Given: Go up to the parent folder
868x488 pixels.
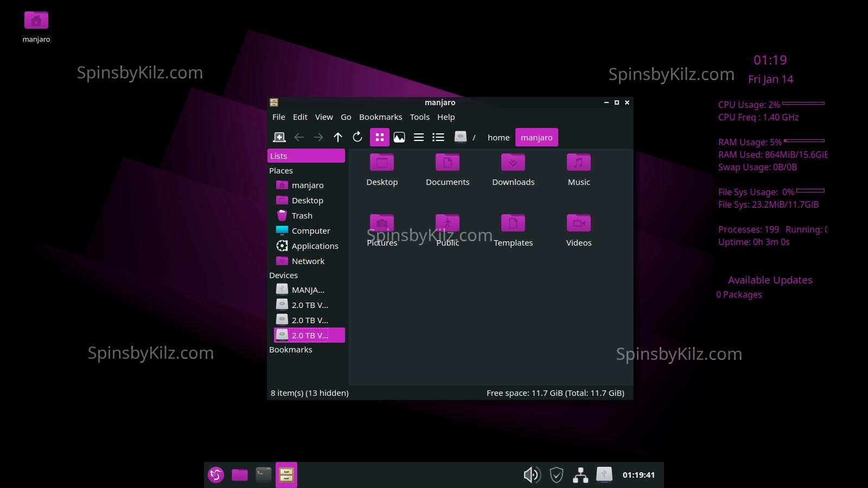Looking at the screenshot, I should coord(338,137).
